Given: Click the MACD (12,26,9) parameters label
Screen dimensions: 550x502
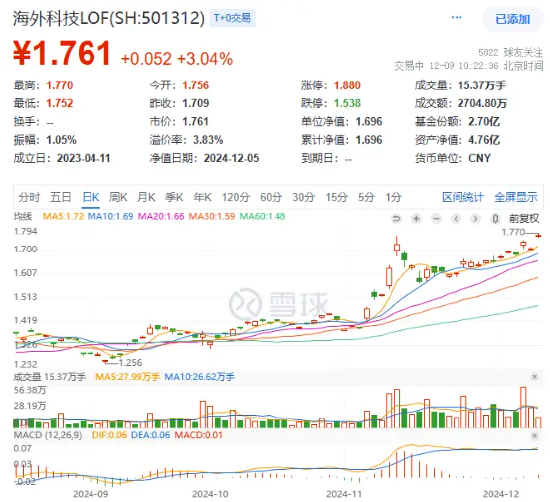Looking at the screenshot, I should click(48, 435).
